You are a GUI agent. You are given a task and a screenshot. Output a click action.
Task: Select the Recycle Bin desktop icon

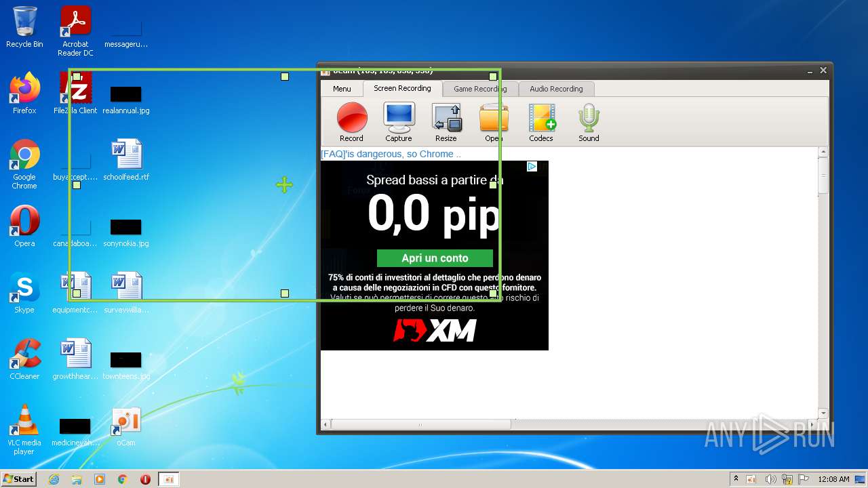coord(24,27)
